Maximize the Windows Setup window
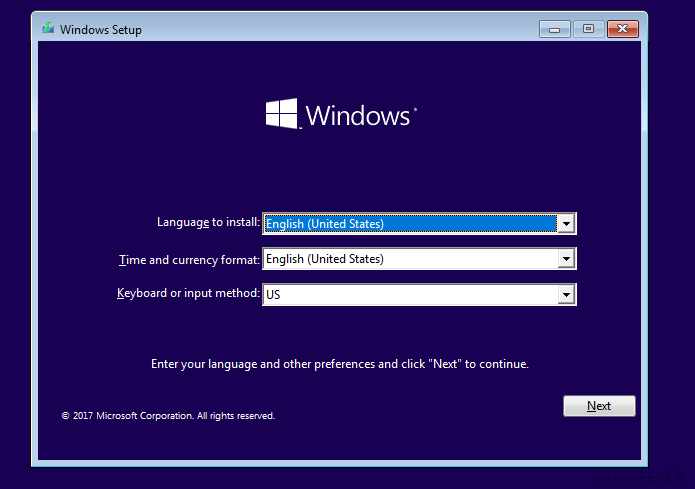Image resolution: width=695 pixels, height=489 pixels. pos(588,29)
